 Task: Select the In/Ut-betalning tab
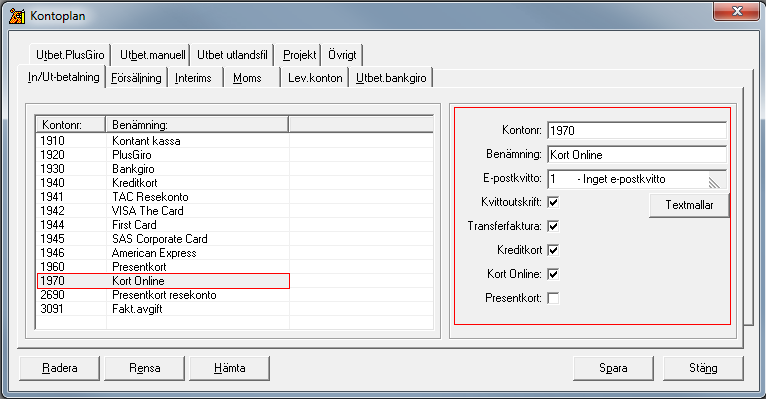tap(63, 77)
